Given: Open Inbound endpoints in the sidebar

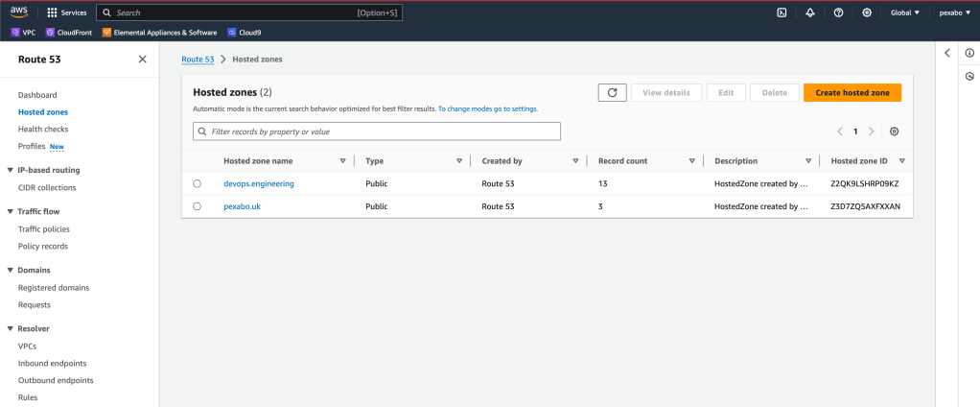Looking at the screenshot, I should point(53,363).
